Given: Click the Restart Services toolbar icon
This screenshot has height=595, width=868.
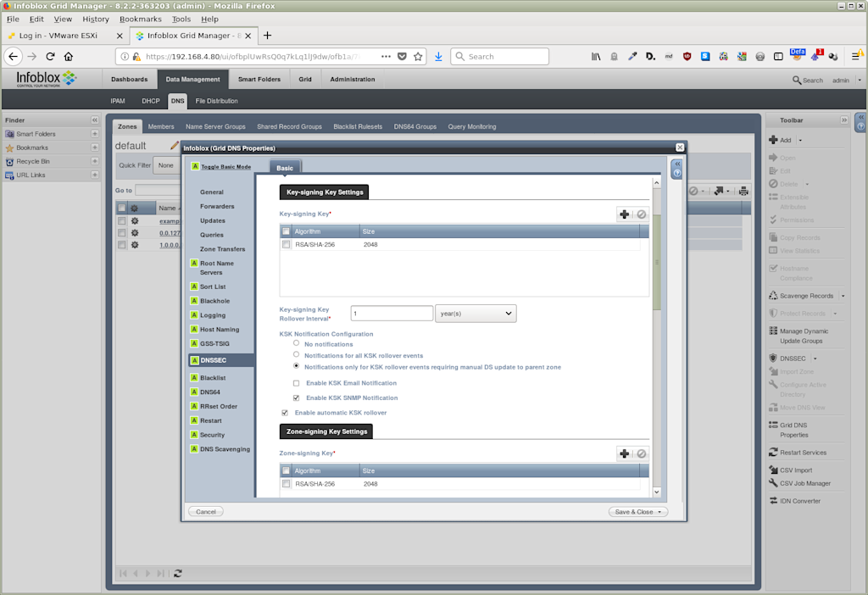Looking at the screenshot, I should coord(773,453).
